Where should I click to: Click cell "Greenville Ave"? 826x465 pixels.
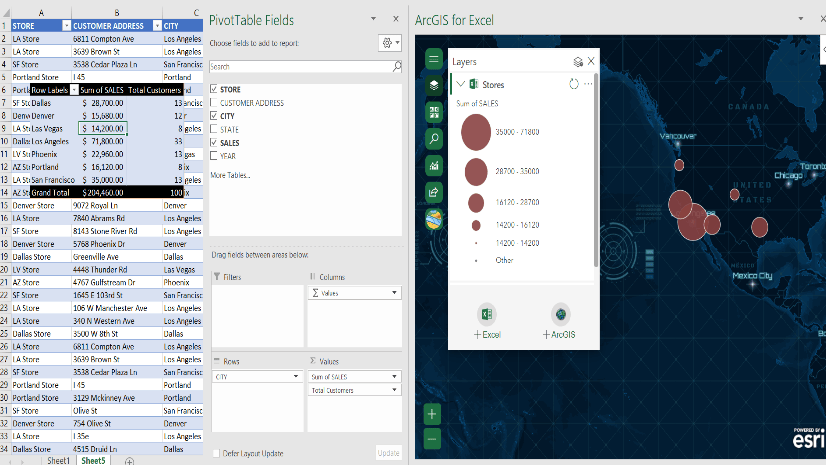[x=116, y=257]
